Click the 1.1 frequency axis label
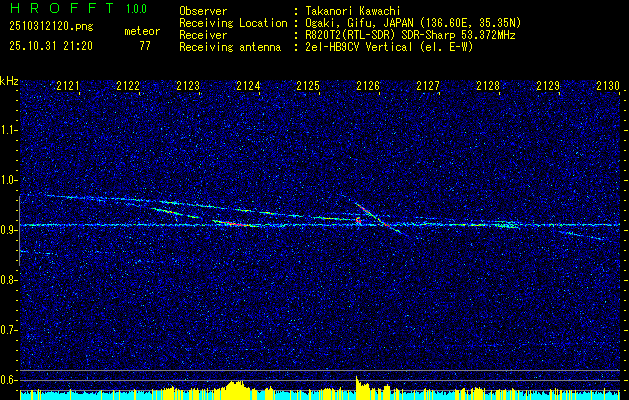629x400 pixels. click(x=9, y=130)
